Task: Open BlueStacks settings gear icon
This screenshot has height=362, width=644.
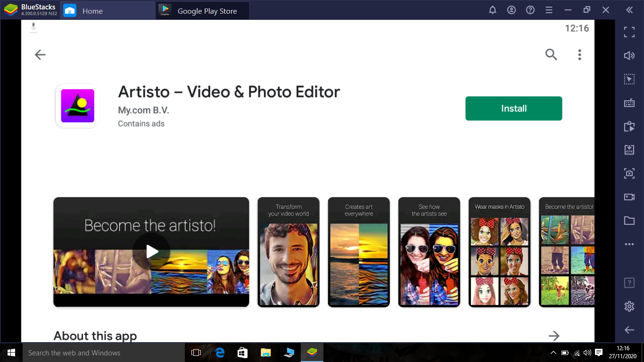Action: (x=629, y=306)
